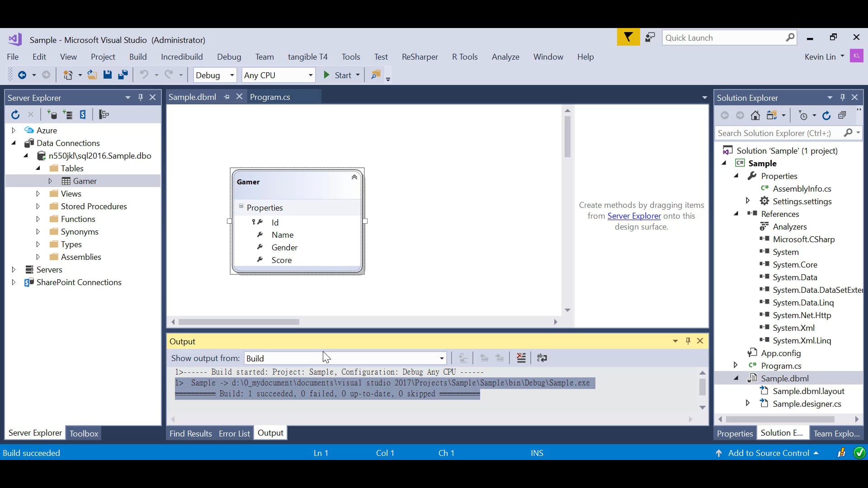
Task: Expand the Stored Procedures node
Action: tap(38, 206)
